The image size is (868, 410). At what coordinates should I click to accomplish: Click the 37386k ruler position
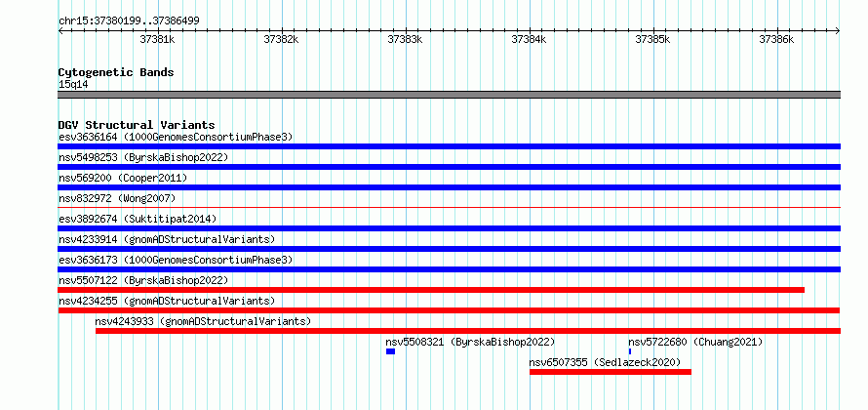[x=777, y=39]
